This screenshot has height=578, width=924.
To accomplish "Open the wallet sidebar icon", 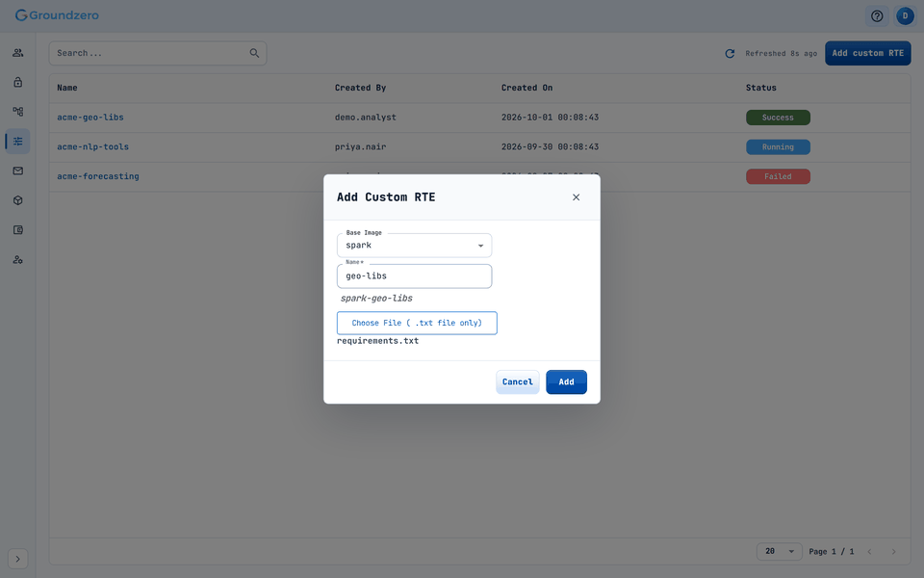I will [17, 229].
